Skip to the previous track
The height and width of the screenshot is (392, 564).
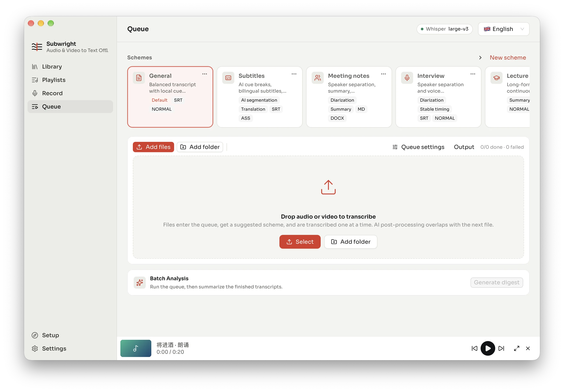pos(474,348)
